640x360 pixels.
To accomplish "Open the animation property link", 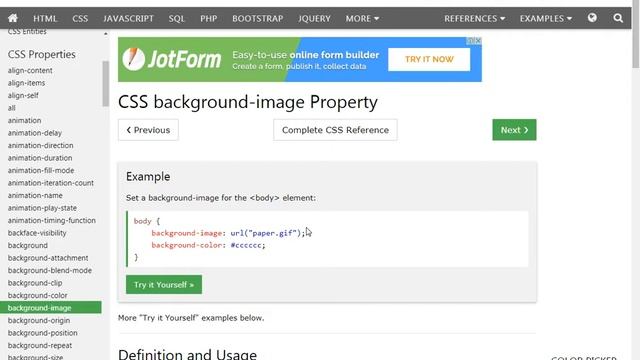I will tap(24, 120).
